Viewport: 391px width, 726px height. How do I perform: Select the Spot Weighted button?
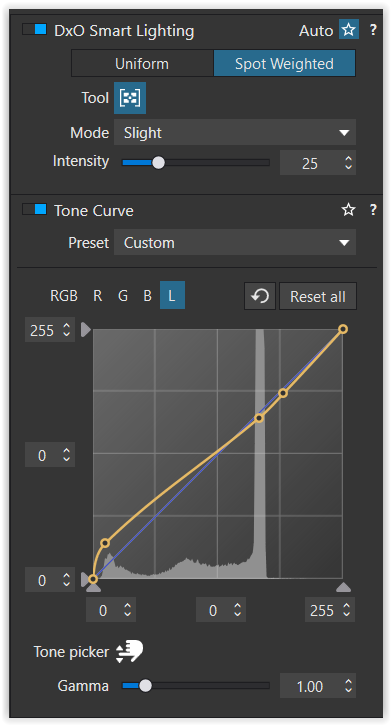284,63
